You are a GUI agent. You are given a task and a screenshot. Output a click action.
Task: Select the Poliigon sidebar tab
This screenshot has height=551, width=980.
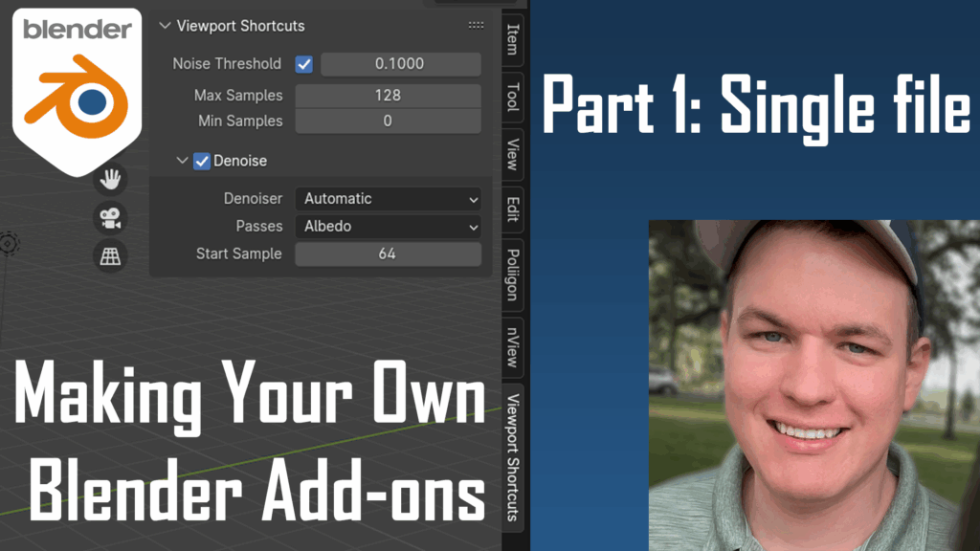tap(513, 275)
